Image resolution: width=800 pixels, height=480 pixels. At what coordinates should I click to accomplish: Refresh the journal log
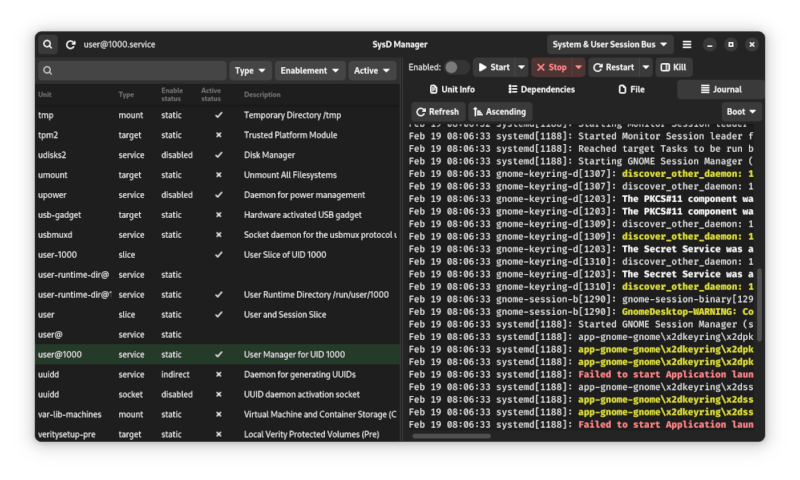437,112
